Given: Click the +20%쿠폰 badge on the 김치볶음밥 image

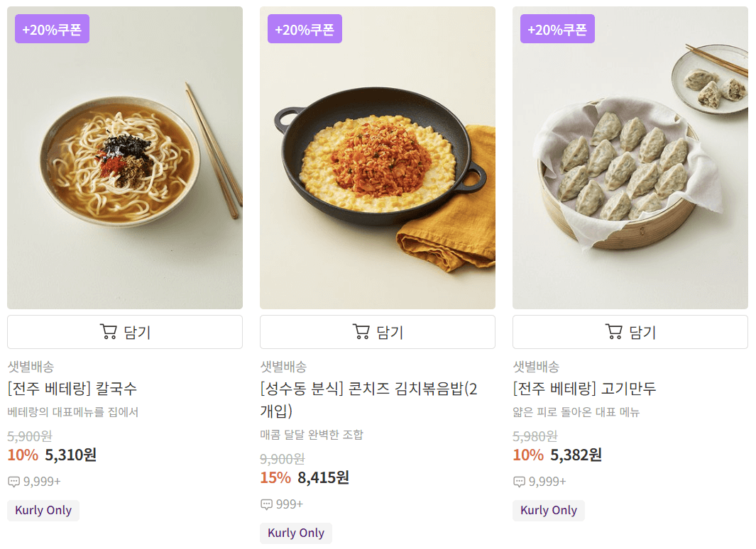Looking at the screenshot, I should [305, 28].
